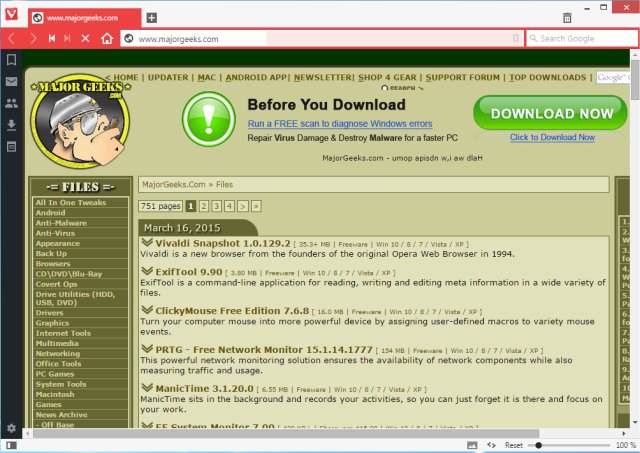Image resolution: width=640 pixels, height=453 pixels.
Task: Open the Bookmarks panel in the sidebar
Action: pyautogui.click(x=11, y=60)
